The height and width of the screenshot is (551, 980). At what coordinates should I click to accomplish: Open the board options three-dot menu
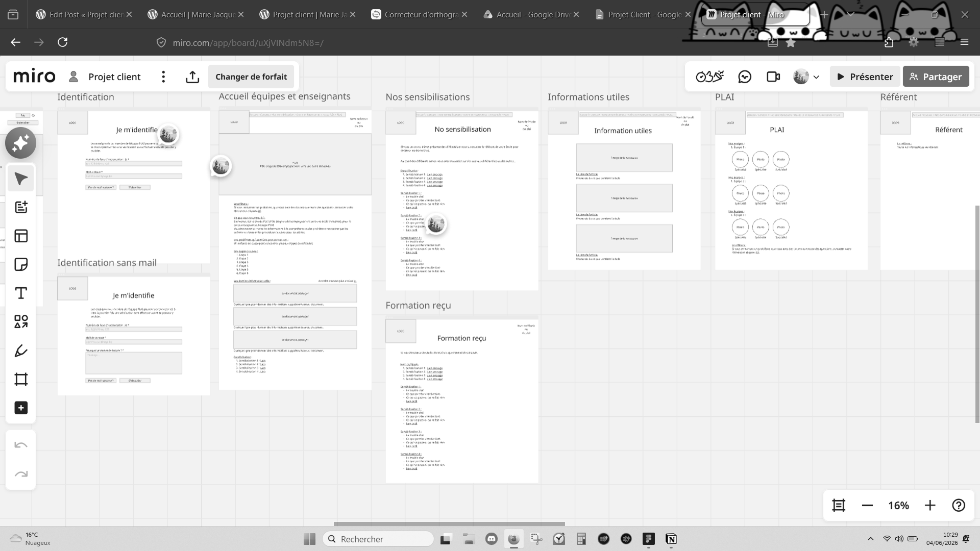coord(163,77)
